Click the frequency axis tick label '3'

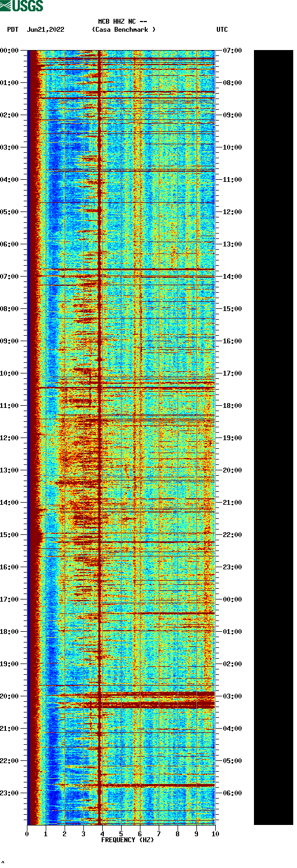pos(83,834)
